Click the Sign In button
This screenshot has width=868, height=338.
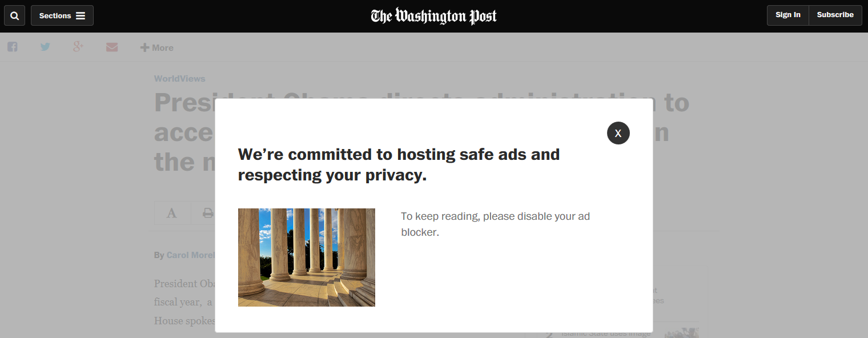point(787,15)
